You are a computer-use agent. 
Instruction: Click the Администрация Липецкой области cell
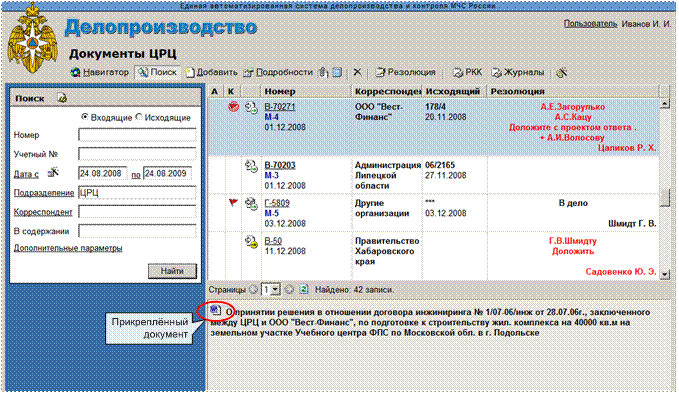click(x=388, y=175)
